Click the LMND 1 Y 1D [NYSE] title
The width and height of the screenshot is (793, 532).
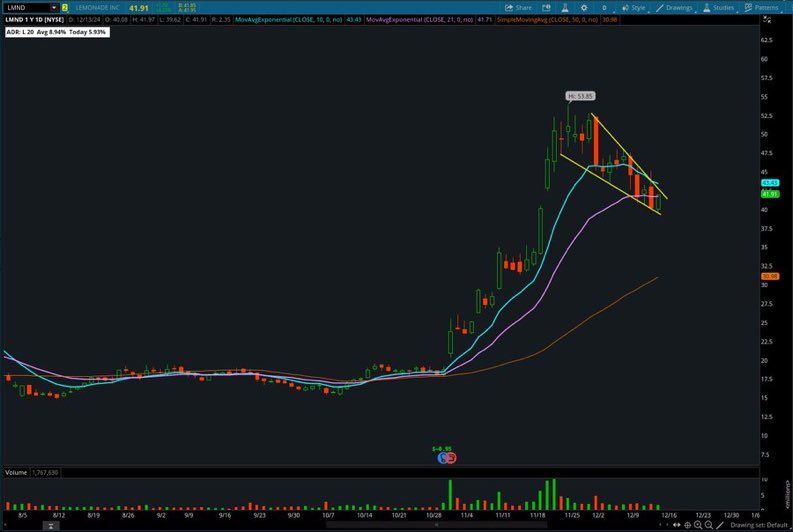[34, 20]
